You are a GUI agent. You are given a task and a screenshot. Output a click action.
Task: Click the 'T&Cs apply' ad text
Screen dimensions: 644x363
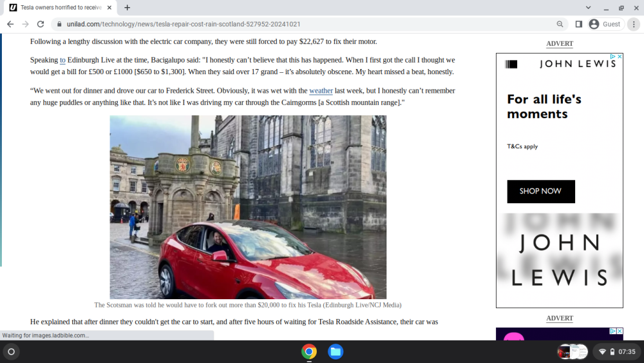click(x=522, y=146)
